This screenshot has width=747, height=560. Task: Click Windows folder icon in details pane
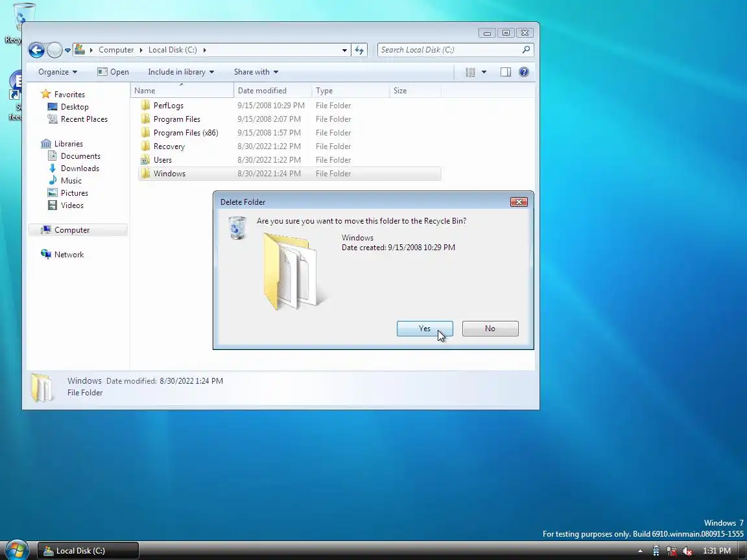pos(42,388)
